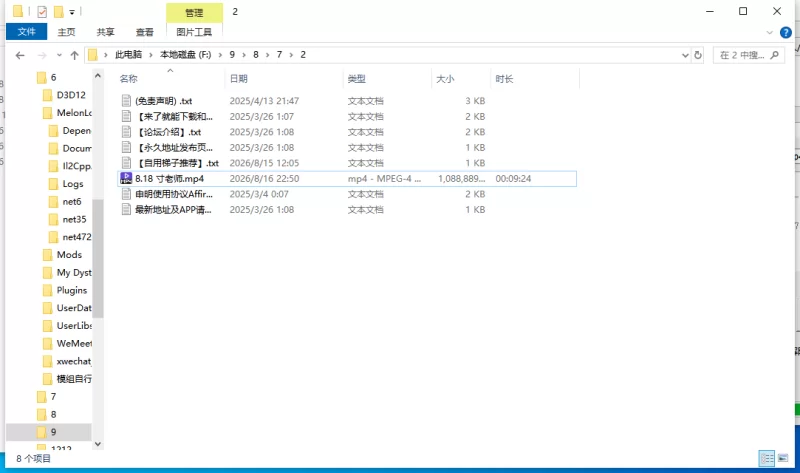Click the navigation pane scroll up arrow
This screenshot has height=473, width=800.
click(x=98, y=76)
